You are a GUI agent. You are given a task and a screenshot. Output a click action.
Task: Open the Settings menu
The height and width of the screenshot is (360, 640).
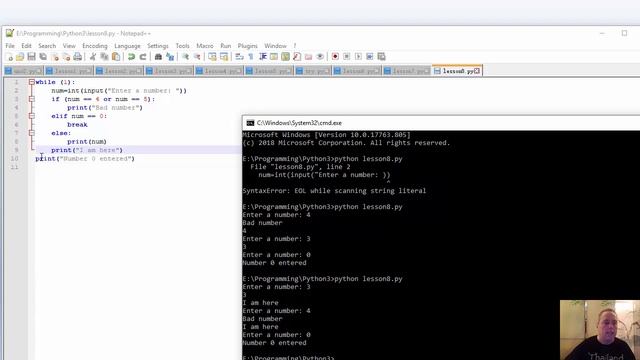pos(158,46)
